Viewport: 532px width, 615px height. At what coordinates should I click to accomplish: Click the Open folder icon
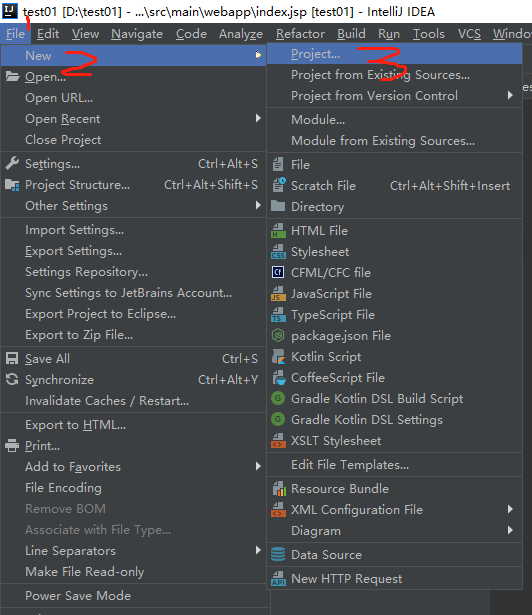12,76
